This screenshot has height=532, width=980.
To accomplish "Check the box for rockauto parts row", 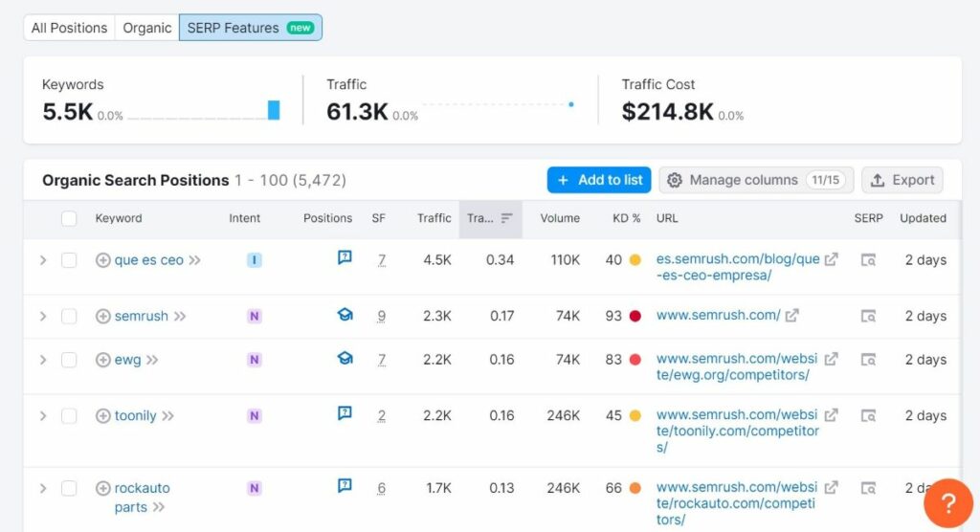I will [69, 488].
